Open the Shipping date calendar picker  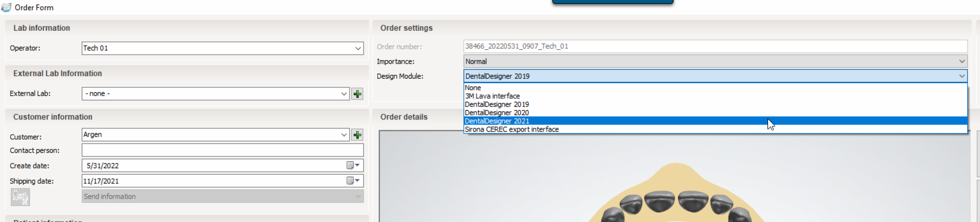pos(353,180)
